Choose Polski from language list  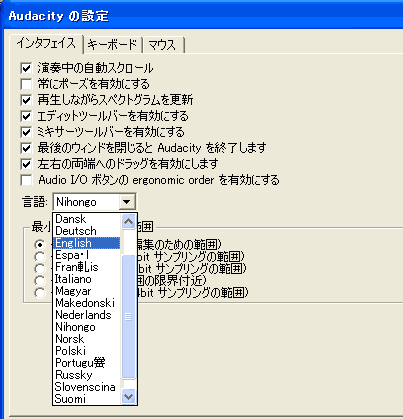87,351
